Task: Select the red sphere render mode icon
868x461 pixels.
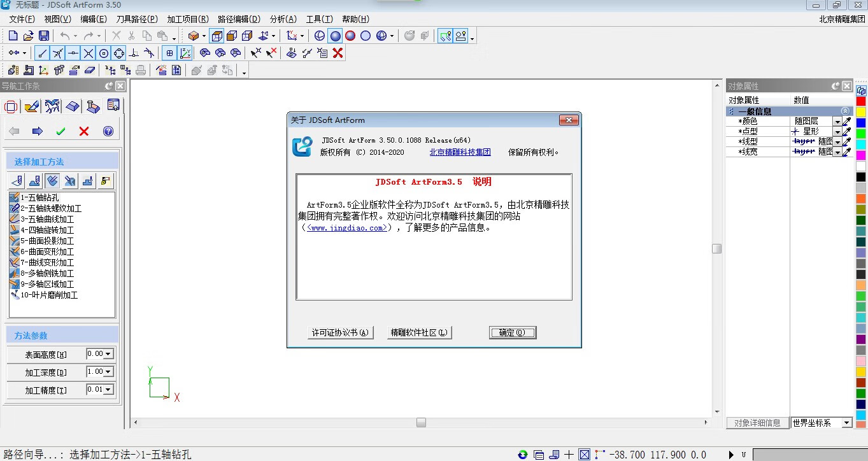Action: [x=350, y=36]
